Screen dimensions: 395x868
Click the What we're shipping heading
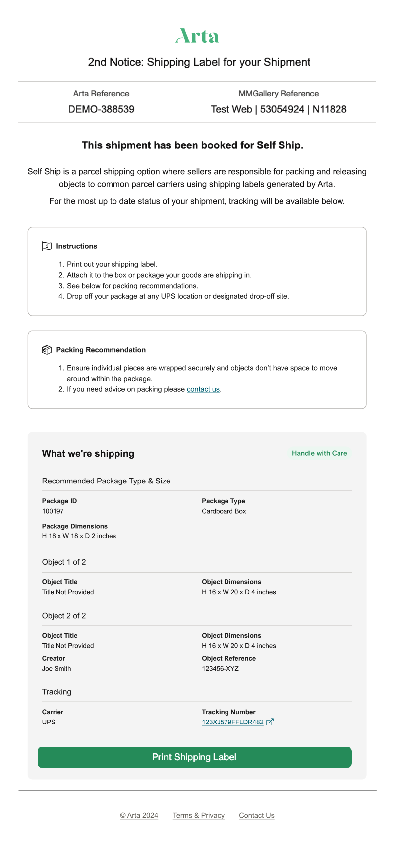pyautogui.click(x=88, y=454)
